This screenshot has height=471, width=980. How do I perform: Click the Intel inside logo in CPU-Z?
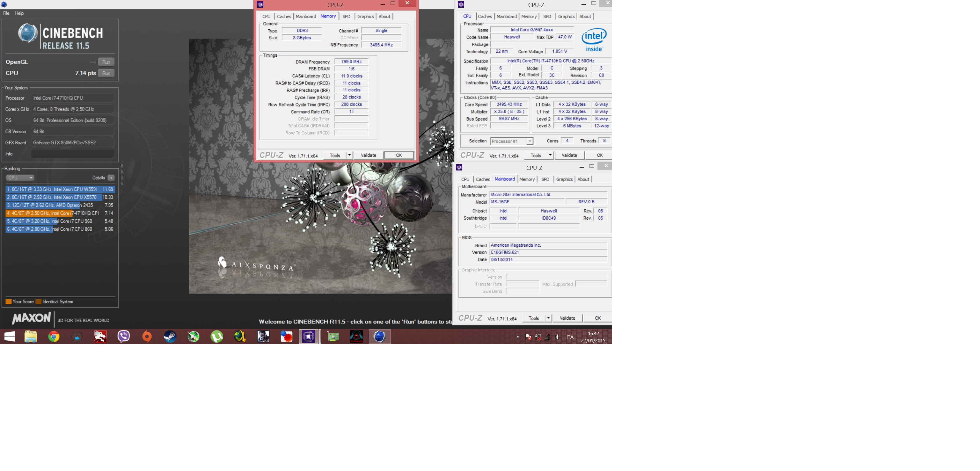point(594,40)
